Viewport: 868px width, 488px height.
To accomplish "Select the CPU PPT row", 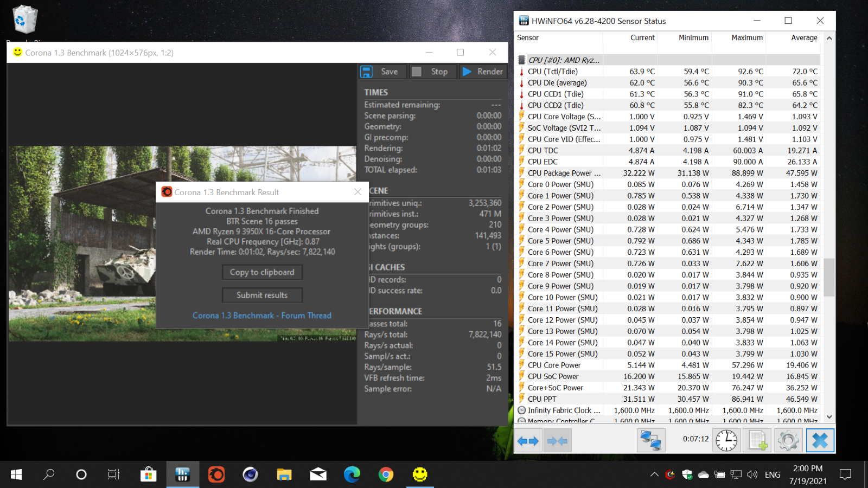I will tap(668, 399).
